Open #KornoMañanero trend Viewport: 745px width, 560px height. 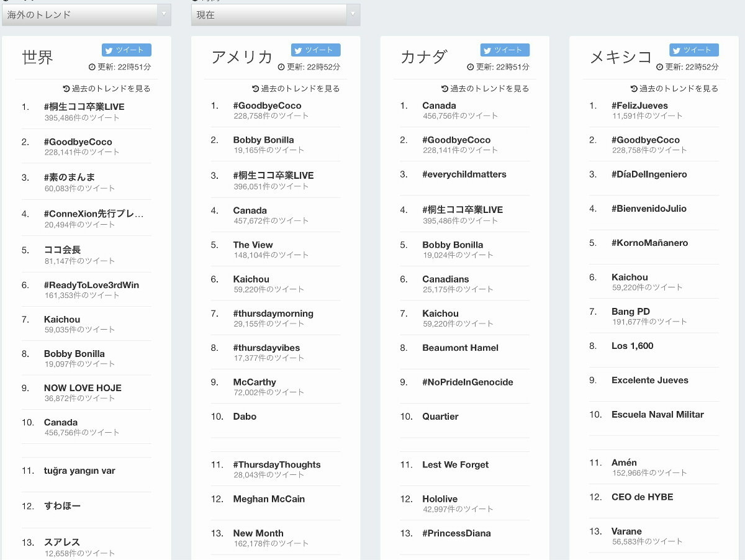point(650,243)
